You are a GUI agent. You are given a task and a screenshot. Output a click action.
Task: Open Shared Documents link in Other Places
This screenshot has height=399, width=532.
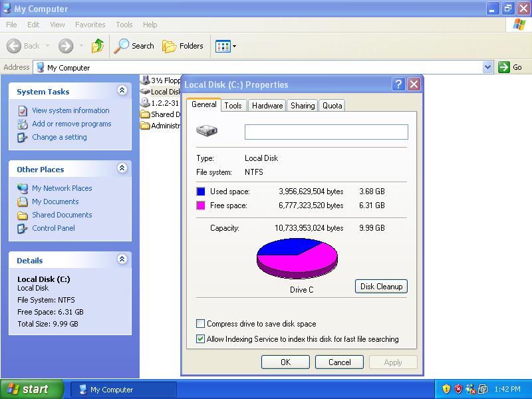coord(62,215)
